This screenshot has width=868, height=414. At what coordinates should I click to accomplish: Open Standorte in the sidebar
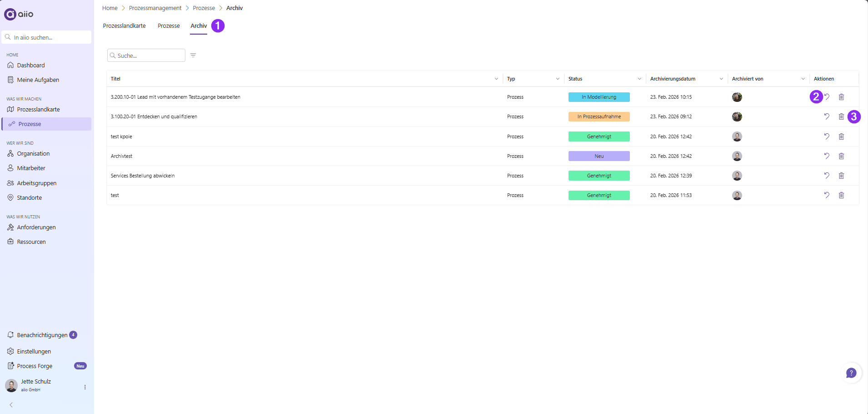coord(29,198)
